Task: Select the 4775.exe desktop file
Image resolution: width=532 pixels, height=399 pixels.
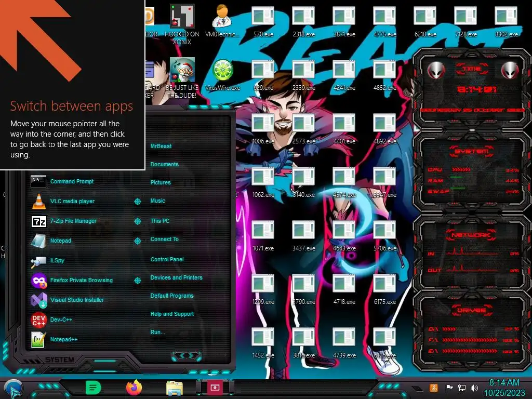Action: point(385,21)
